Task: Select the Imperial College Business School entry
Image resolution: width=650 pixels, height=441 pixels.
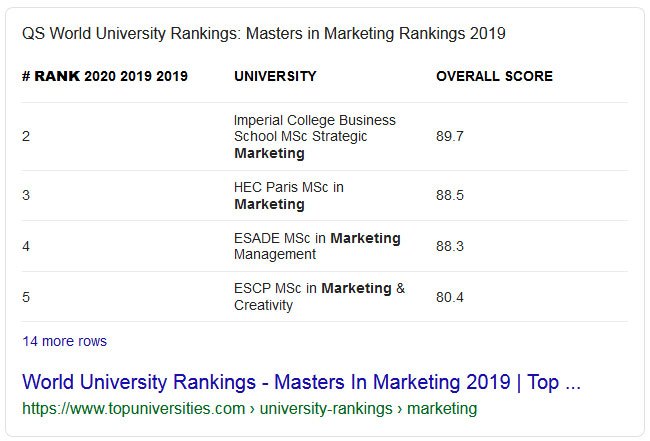Action: pyautogui.click(x=314, y=137)
